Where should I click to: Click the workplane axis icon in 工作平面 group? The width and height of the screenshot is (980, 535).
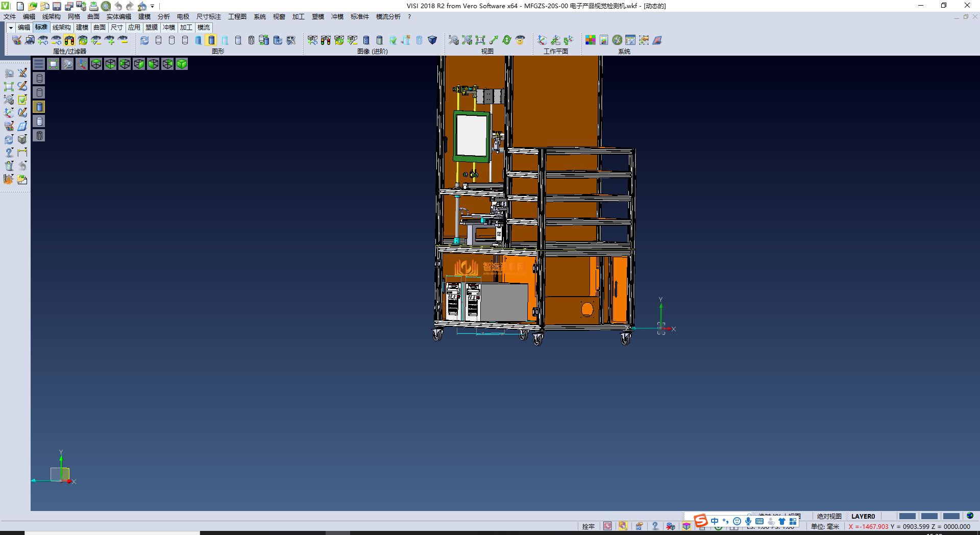coord(542,40)
